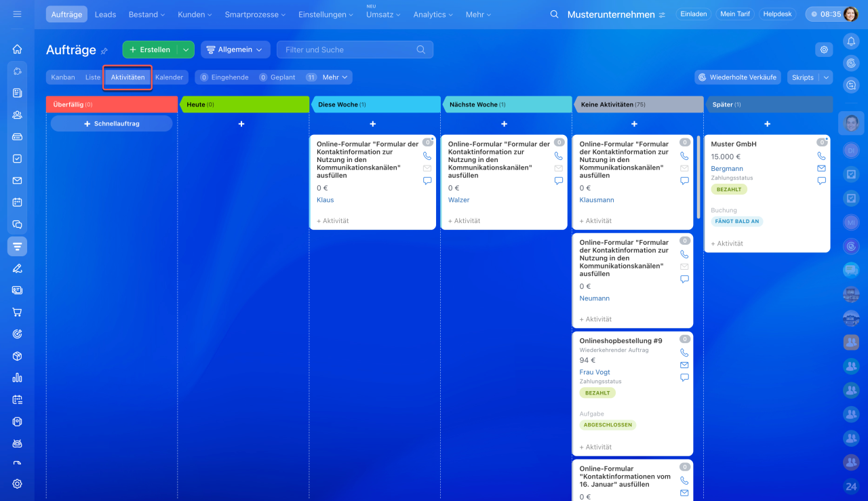Open the Leads menu item

pyautogui.click(x=106, y=14)
